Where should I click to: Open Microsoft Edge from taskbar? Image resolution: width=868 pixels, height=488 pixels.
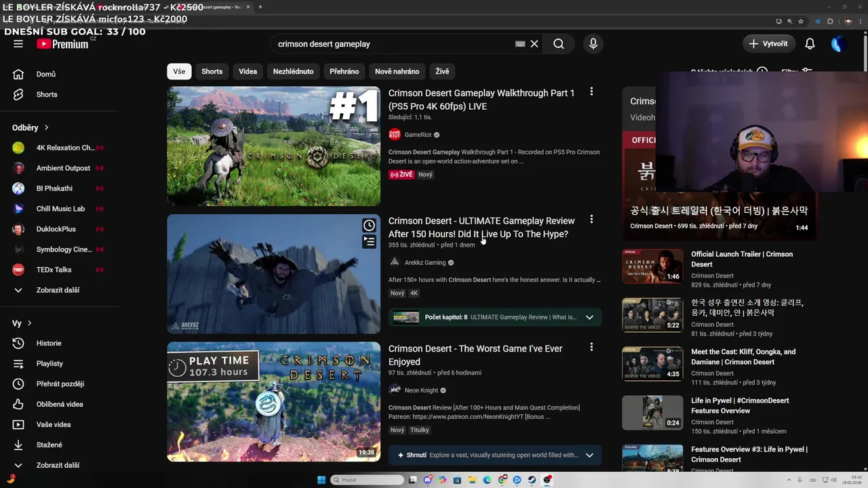tap(487, 480)
